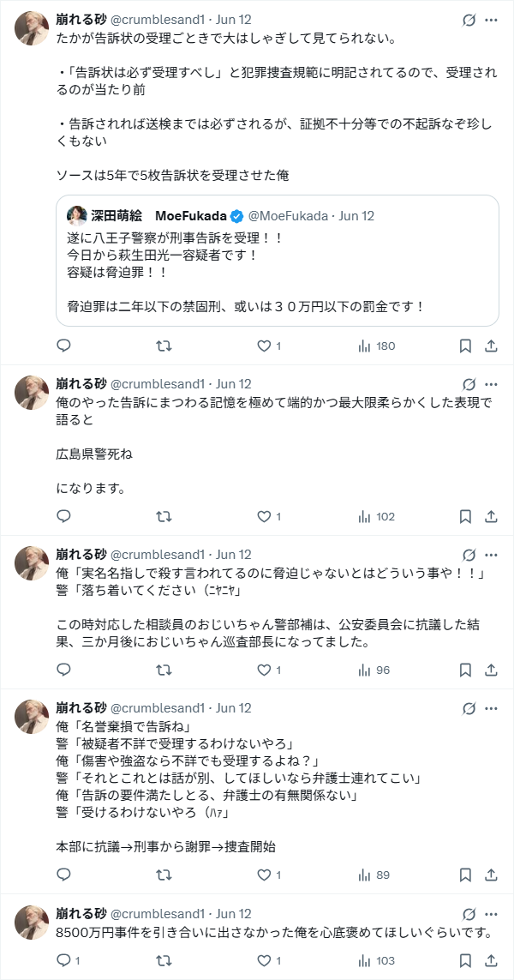Bookmark the first tweet with quoted post

pyautogui.click(x=465, y=346)
